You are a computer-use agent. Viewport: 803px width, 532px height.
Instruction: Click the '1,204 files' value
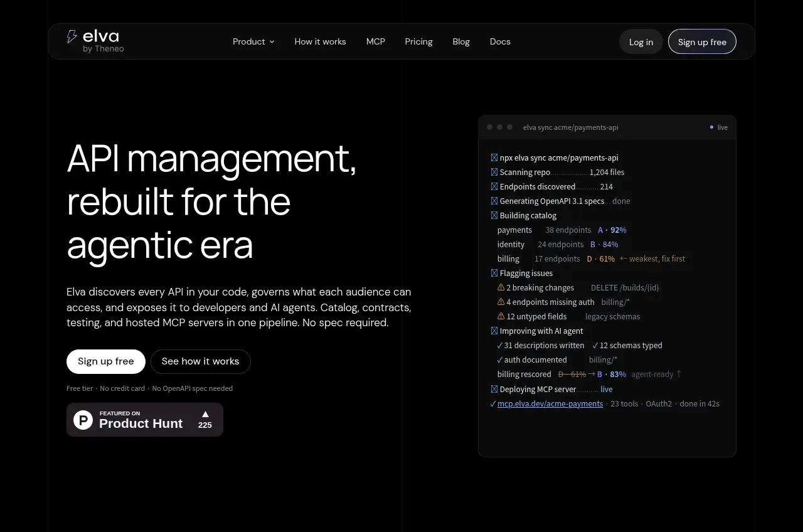(607, 172)
